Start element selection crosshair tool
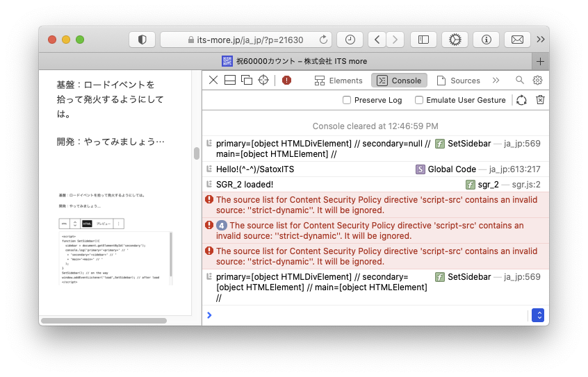The image size is (588, 377). click(263, 81)
